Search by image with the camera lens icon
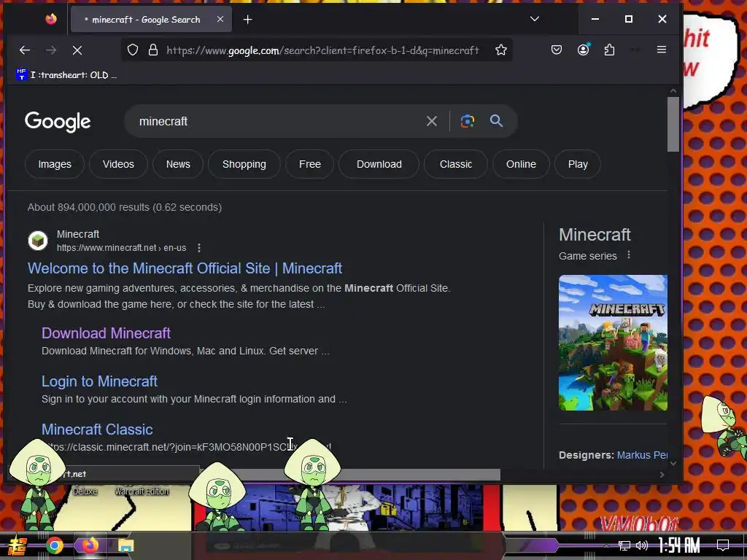 468,121
